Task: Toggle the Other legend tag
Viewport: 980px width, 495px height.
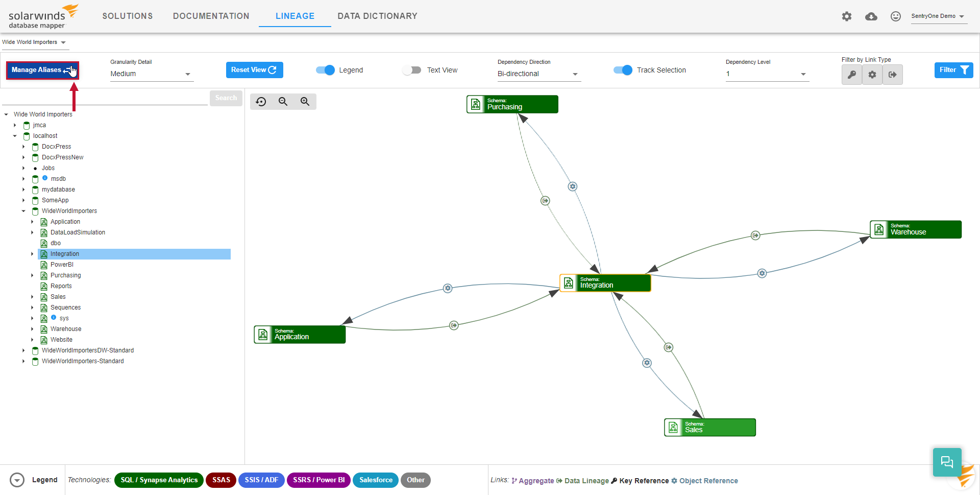Action: point(415,480)
